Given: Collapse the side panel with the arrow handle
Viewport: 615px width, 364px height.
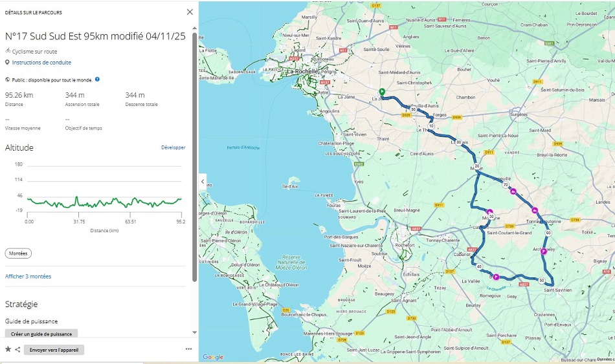Looking at the screenshot, I should (x=203, y=182).
